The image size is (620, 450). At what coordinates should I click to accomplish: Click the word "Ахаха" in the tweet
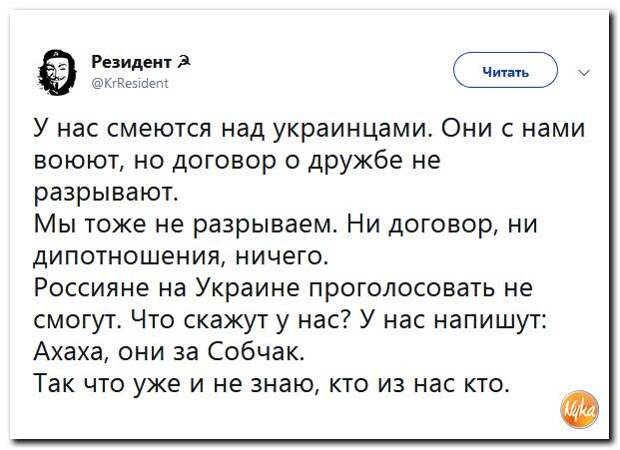(x=69, y=350)
